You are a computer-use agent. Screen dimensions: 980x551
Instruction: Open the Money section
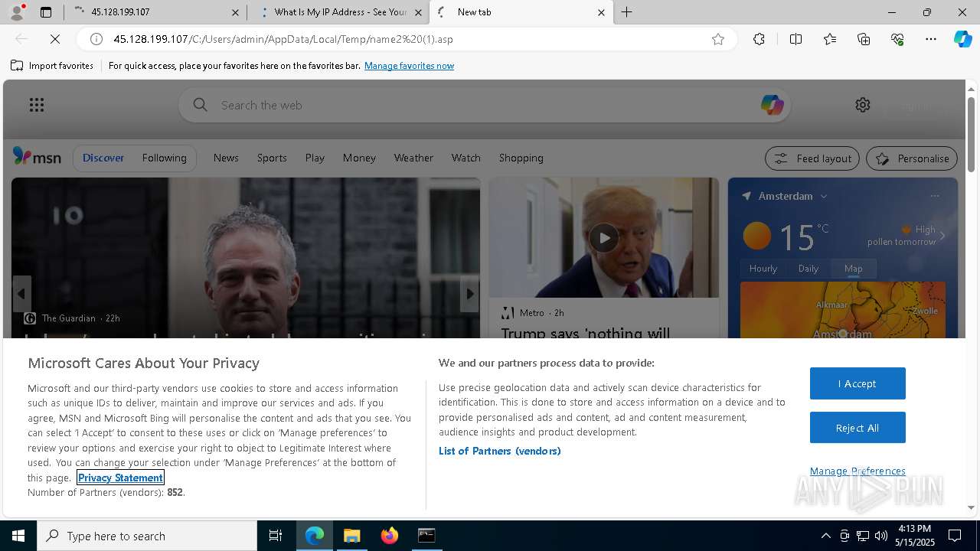pos(359,158)
